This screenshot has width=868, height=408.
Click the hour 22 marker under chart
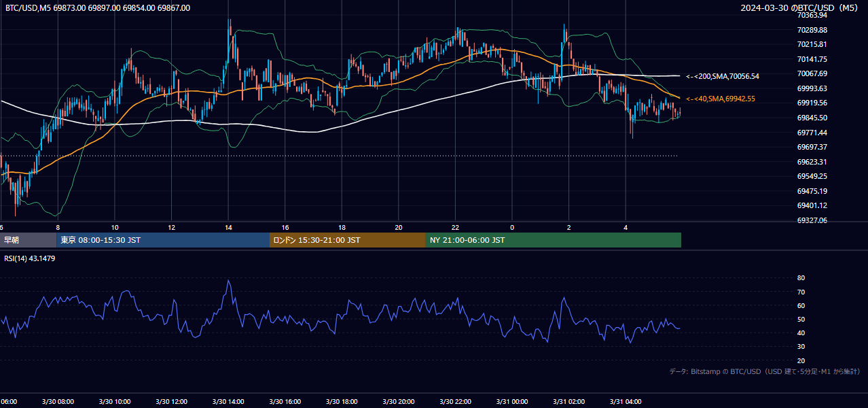(455, 227)
